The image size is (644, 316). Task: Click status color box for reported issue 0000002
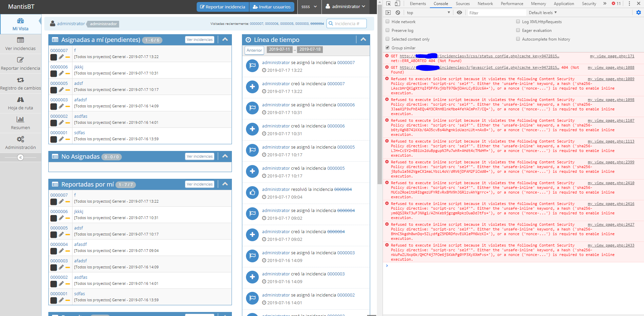pyautogui.click(x=54, y=284)
